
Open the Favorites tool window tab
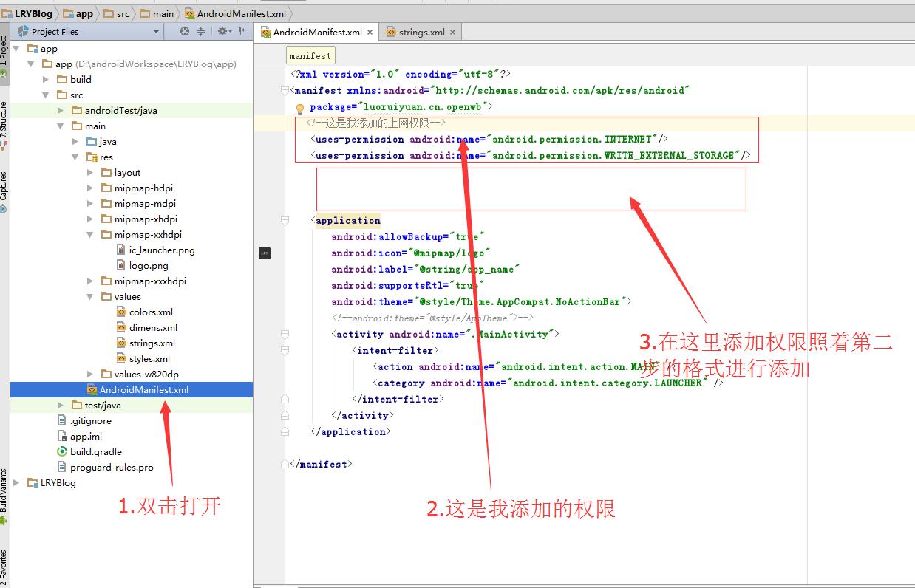tap(4, 568)
